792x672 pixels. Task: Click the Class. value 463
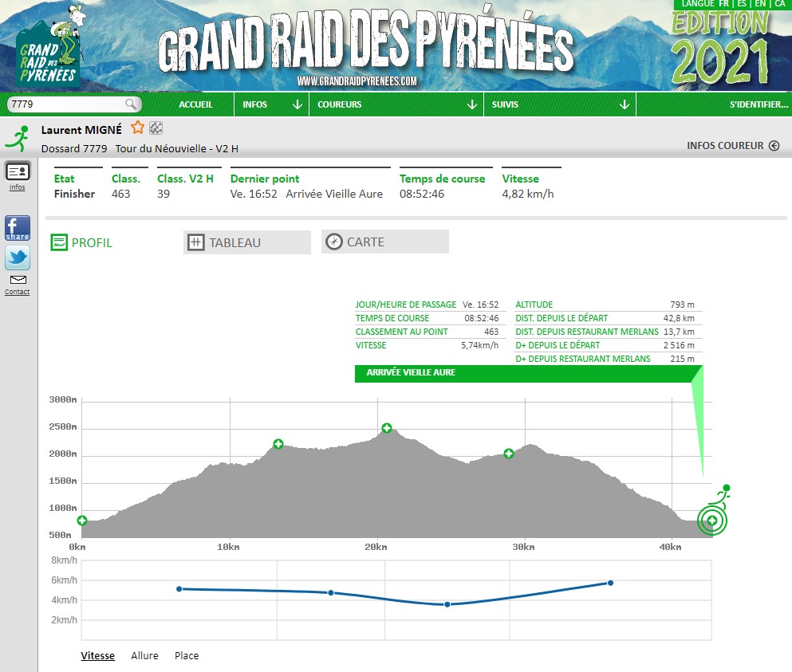[120, 194]
